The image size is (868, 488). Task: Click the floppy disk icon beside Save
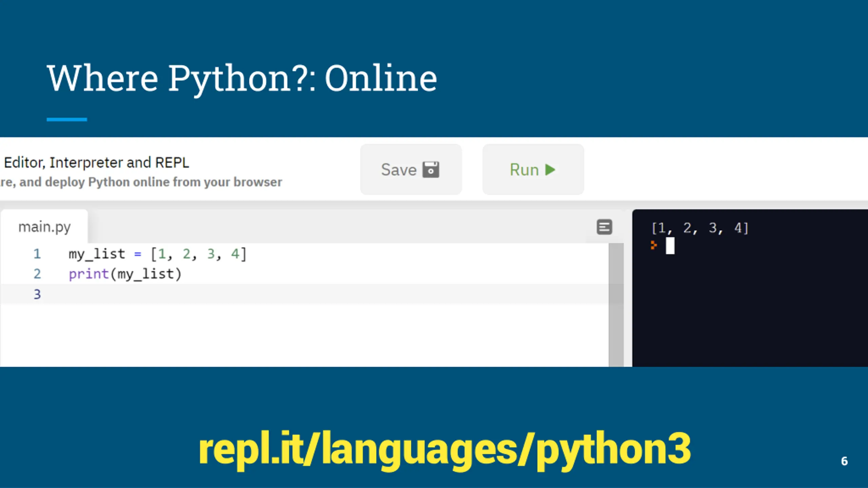pos(431,169)
